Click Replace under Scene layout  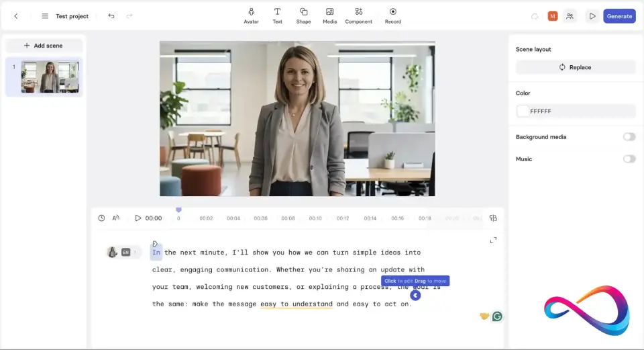(575, 67)
